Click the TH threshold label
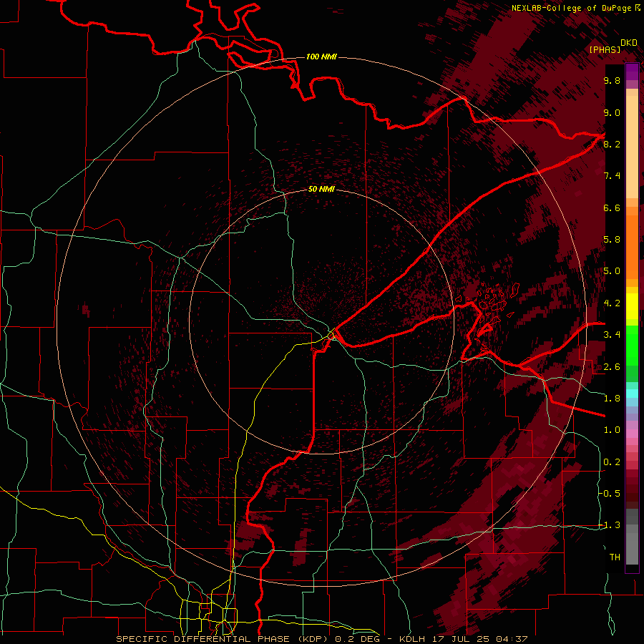 click(615, 557)
